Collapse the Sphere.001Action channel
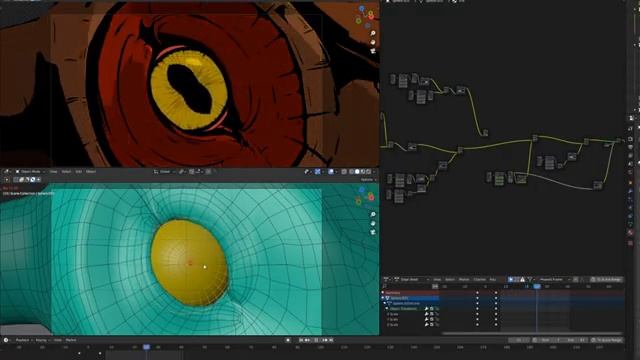Viewport: 640px width, 360px height. tap(385, 303)
